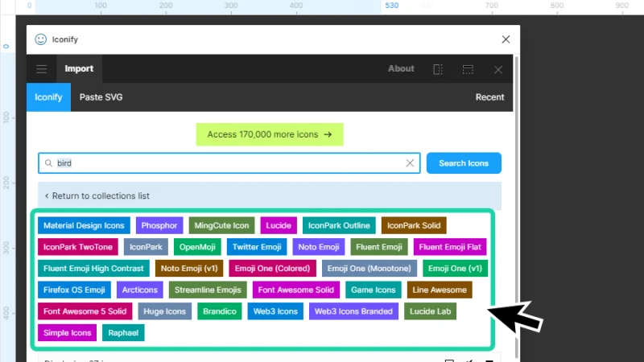
Task: Filter results to Noto Emoji
Action: pos(319,247)
